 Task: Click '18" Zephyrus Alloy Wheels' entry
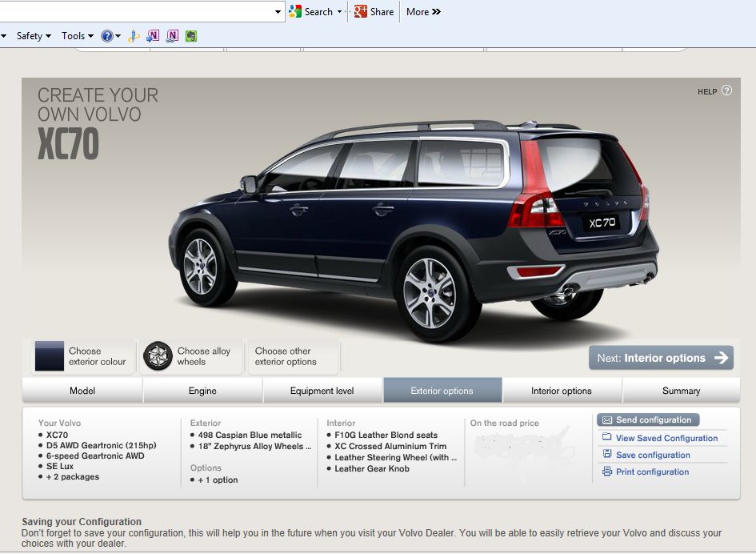tap(254, 447)
